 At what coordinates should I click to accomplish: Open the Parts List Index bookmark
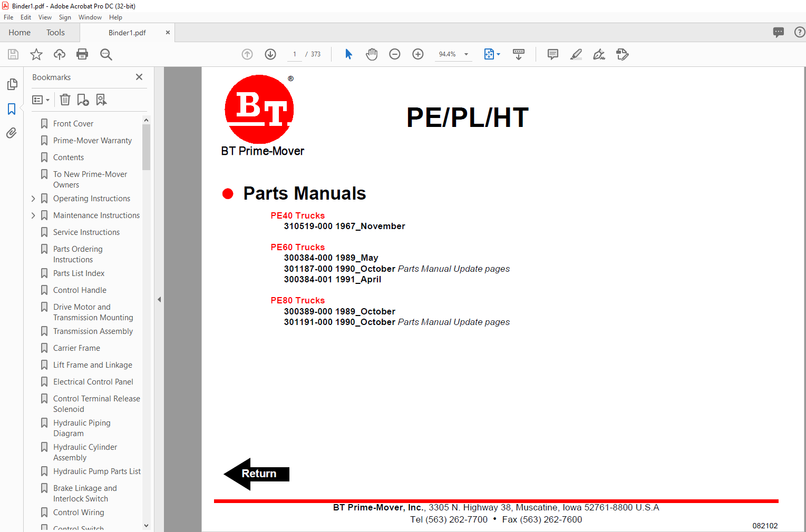pos(79,273)
